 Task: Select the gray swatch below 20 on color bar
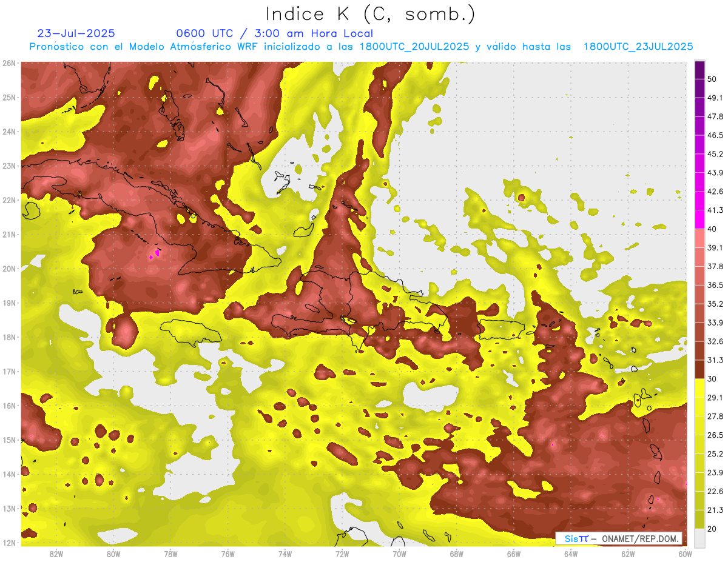tap(699, 537)
